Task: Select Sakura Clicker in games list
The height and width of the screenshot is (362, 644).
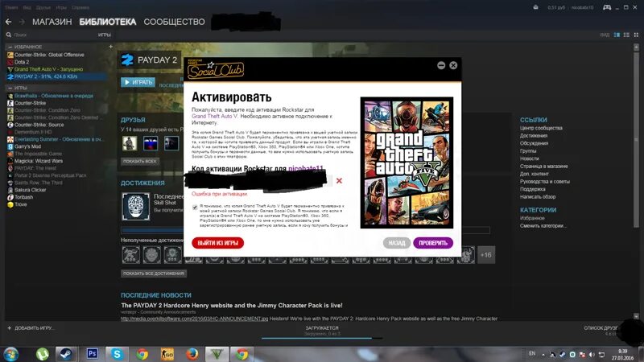Action: [x=30, y=190]
